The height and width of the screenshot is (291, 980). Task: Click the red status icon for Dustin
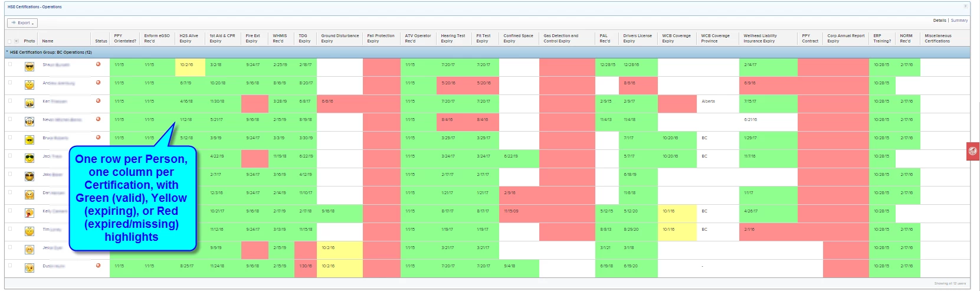pyautogui.click(x=98, y=266)
